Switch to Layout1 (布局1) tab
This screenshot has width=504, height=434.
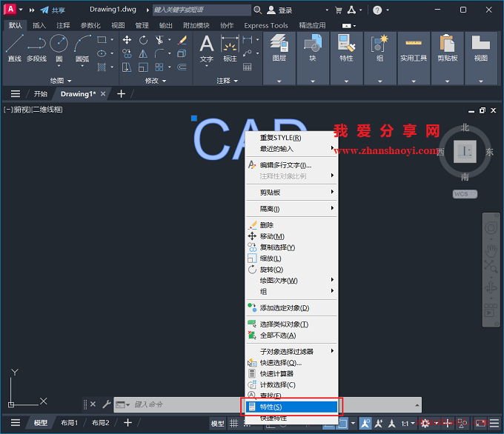(70, 423)
